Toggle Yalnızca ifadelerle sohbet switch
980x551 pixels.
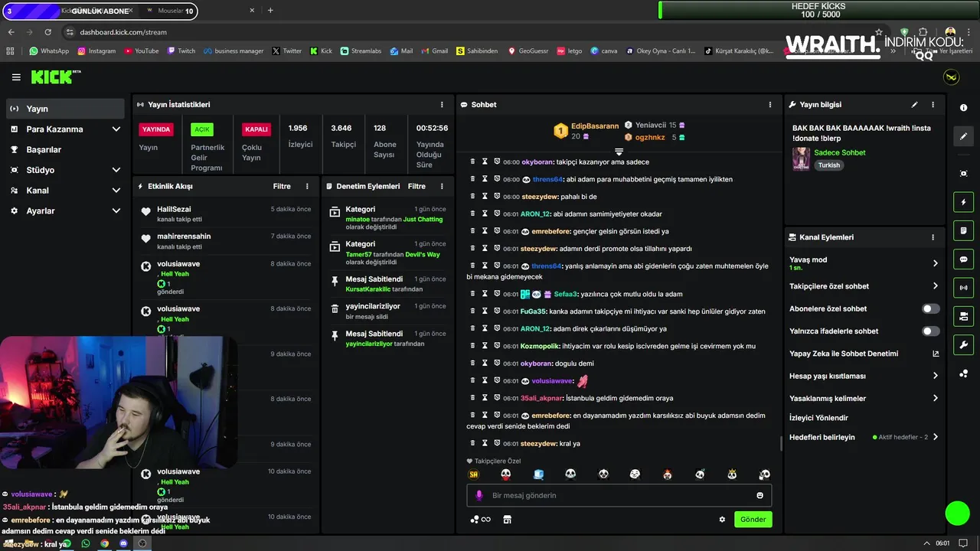tap(930, 331)
